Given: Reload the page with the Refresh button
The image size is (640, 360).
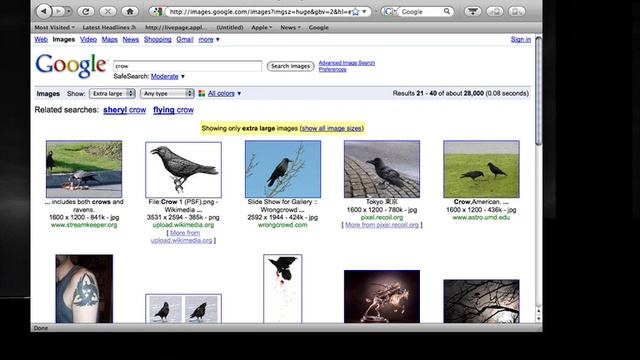Looking at the screenshot, I should 86,11.
